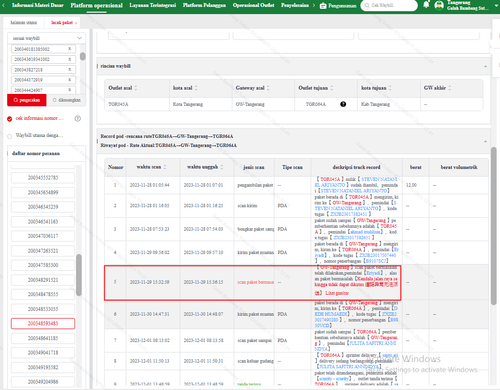The width and height of the screenshot is (500, 390).
Task: Open Platform operasional menu
Action: pos(97,5)
